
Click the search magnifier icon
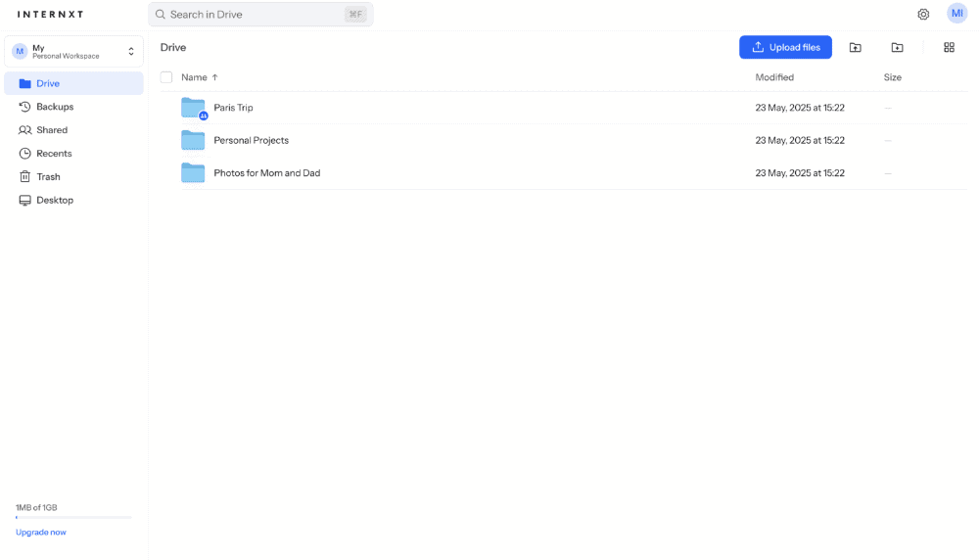[161, 15]
